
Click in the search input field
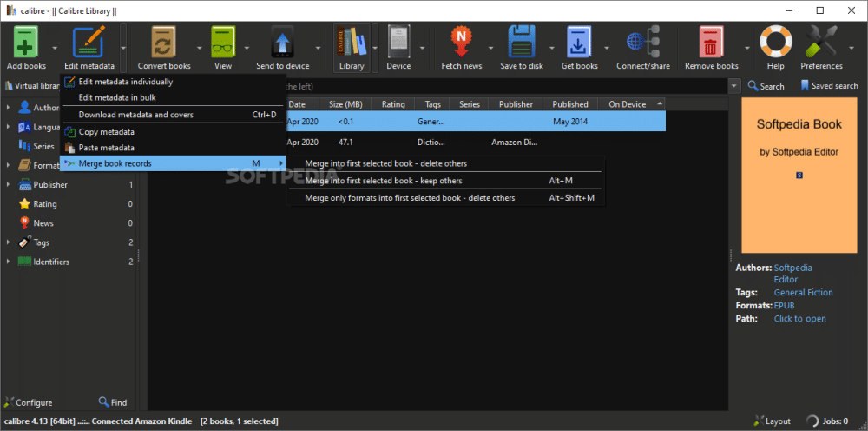point(507,86)
